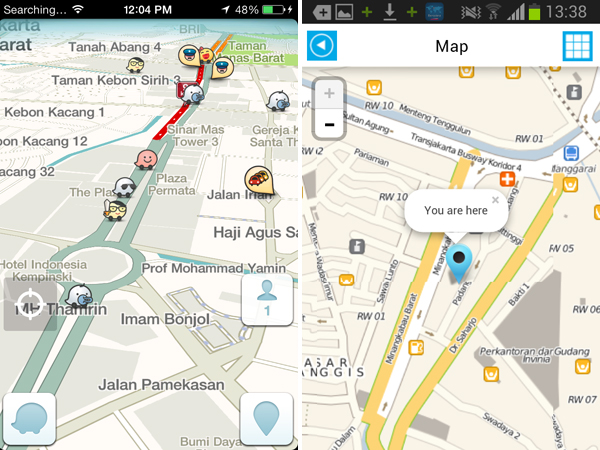Go back using the blue arrow button

point(322,46)
